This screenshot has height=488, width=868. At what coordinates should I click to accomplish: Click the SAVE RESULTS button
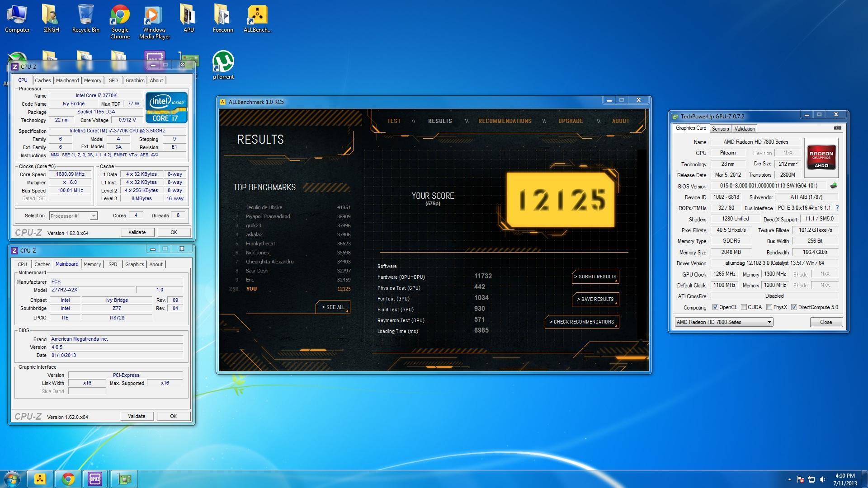[595, 299]
